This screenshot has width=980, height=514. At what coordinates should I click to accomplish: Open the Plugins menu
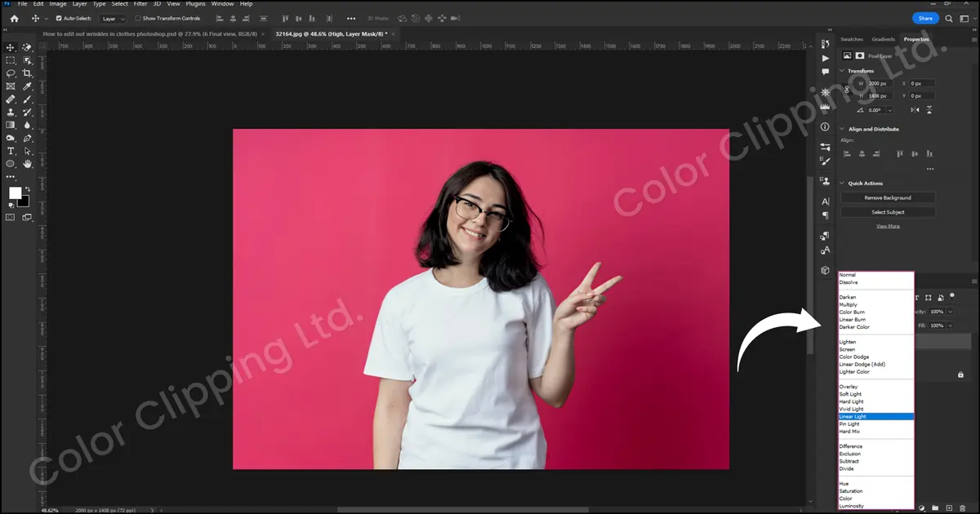click(195, 4)
